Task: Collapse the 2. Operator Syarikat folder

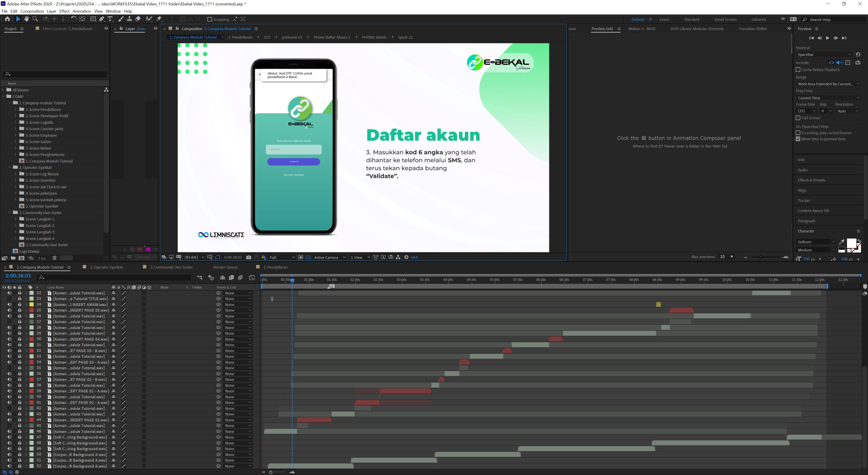Action: pos(9,168)
